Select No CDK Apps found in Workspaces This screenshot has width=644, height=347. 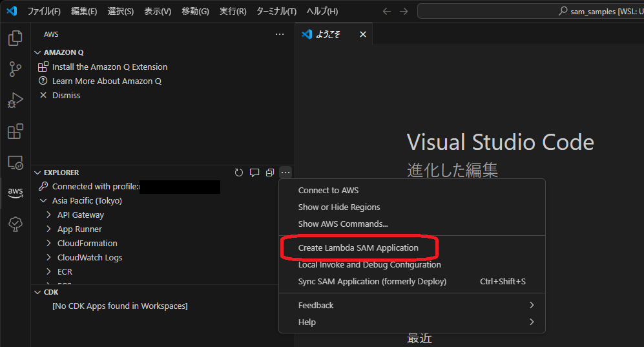[120, 306]
